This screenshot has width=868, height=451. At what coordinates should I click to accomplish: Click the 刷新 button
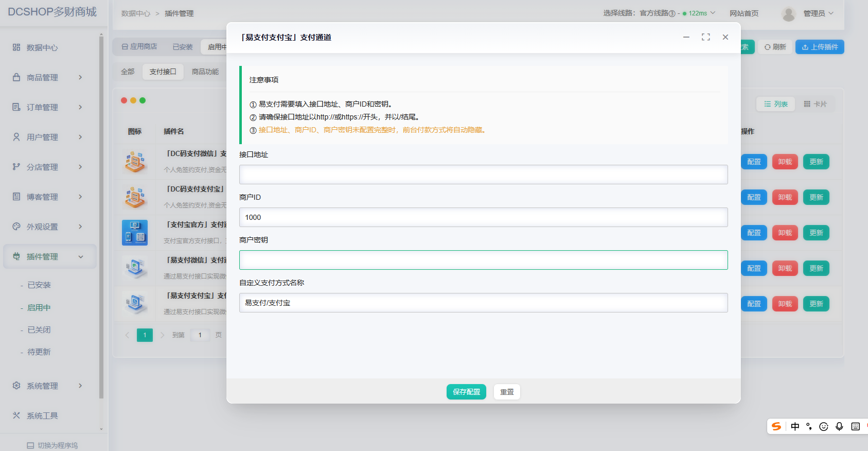pyautogui.click(x=775, y=47)
